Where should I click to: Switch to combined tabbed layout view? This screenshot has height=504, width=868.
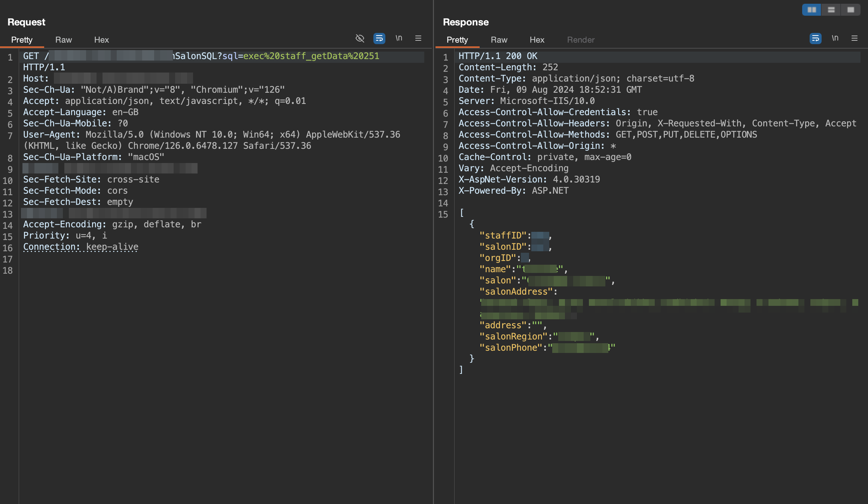(850, 10)
